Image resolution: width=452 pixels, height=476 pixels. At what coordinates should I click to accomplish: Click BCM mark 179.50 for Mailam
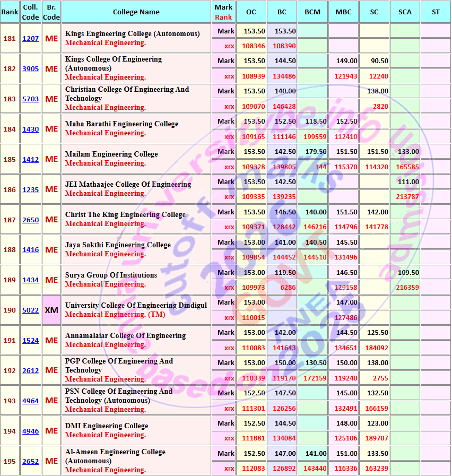(x=316, y=151)
